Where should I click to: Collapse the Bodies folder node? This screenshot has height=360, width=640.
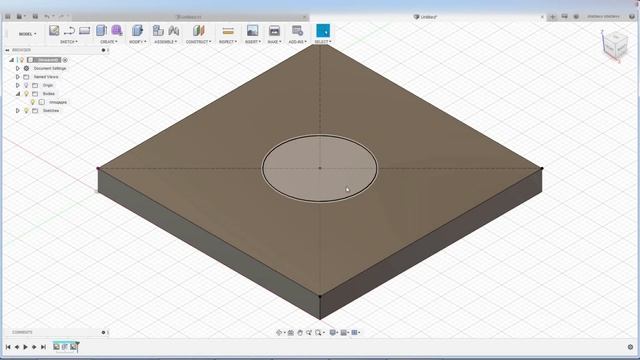pos(18,93)
